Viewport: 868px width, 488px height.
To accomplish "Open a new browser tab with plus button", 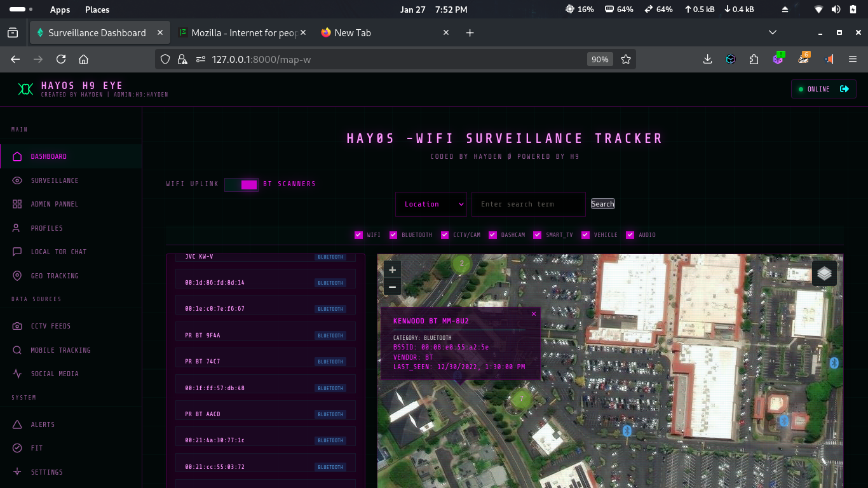I will pyautogui.click(x=470, y=33).
